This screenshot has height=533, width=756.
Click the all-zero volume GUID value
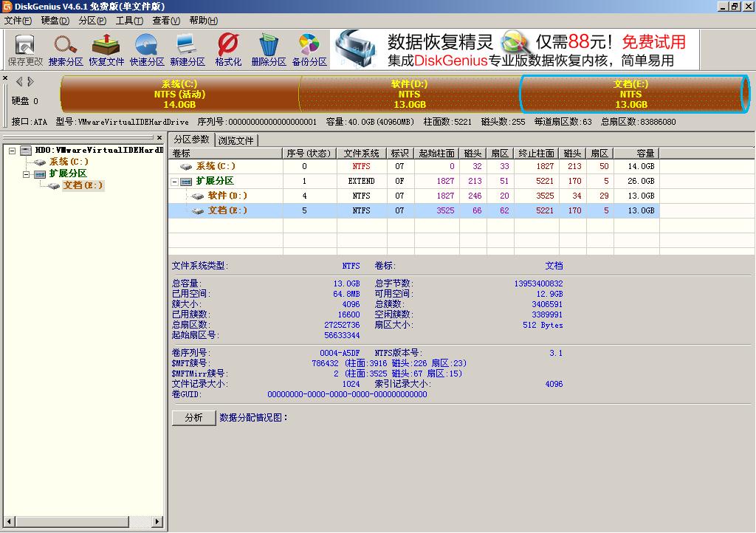347,394
